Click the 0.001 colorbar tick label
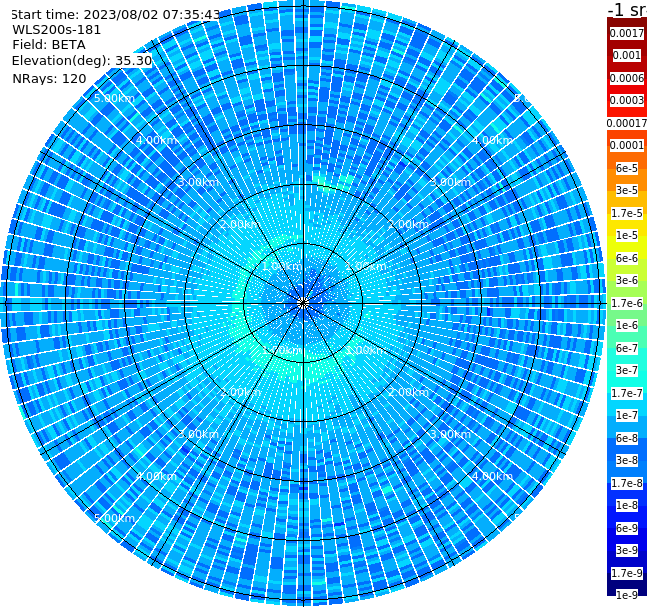This screenshot has width=647, height=607. point(627,55)
